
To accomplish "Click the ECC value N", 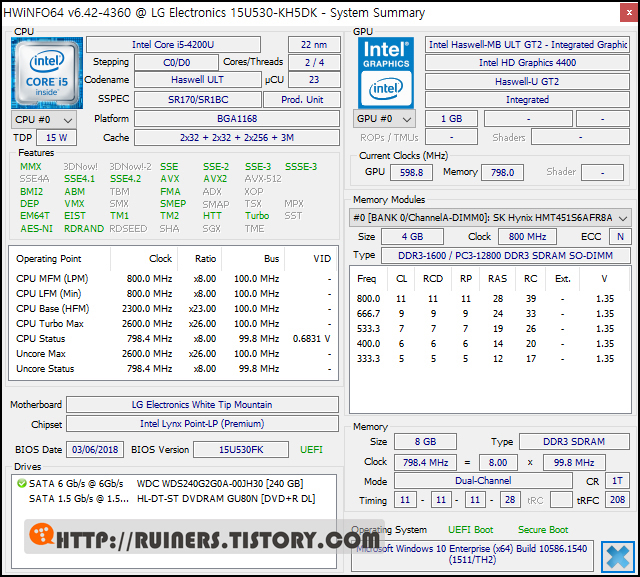I will [620, 237].
